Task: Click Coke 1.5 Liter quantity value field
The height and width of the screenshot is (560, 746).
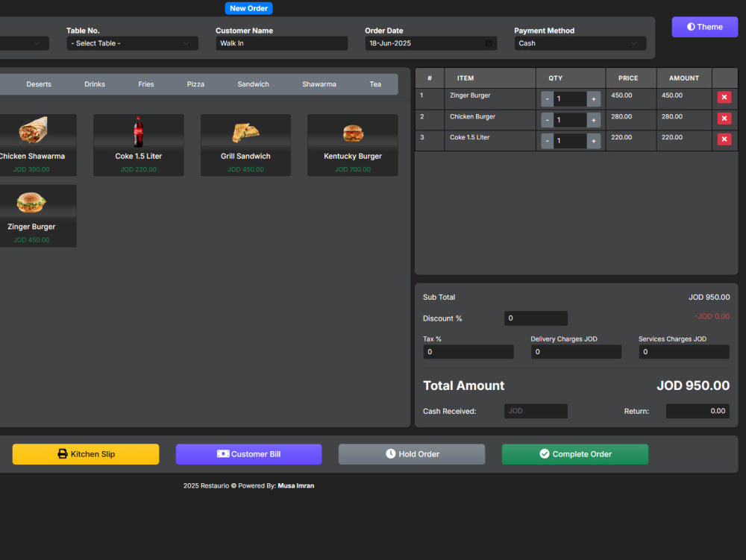Action: point(570,141)
